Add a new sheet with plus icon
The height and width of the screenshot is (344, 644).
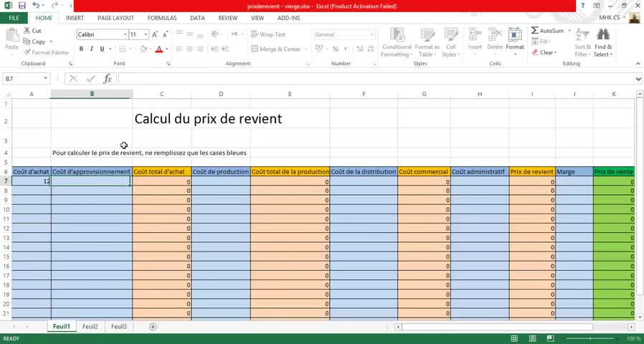[153, 327]
